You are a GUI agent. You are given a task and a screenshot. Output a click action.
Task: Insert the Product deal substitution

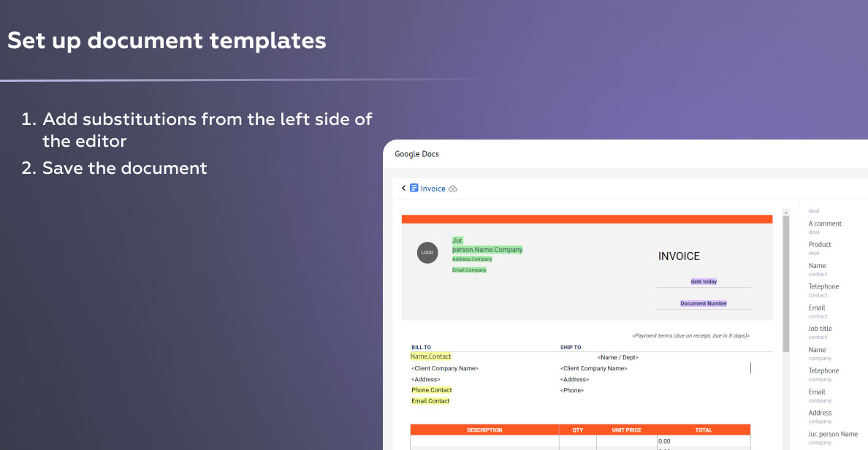click(820, 245)
